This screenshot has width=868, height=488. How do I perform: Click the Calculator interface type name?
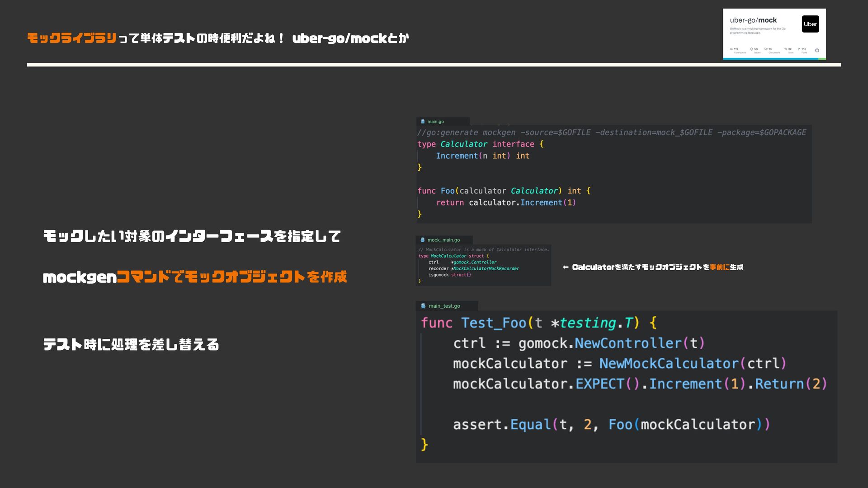[464, 144]
